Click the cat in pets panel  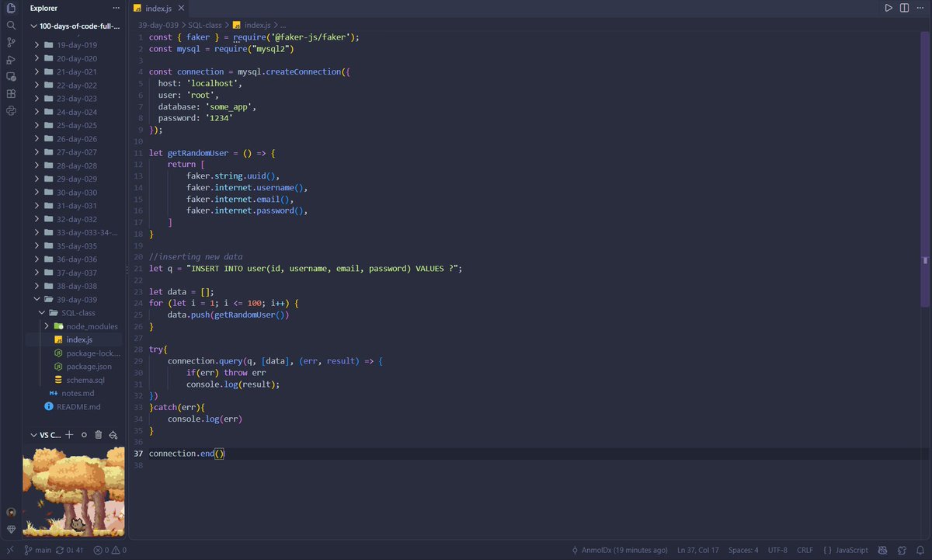coord(77,525)
